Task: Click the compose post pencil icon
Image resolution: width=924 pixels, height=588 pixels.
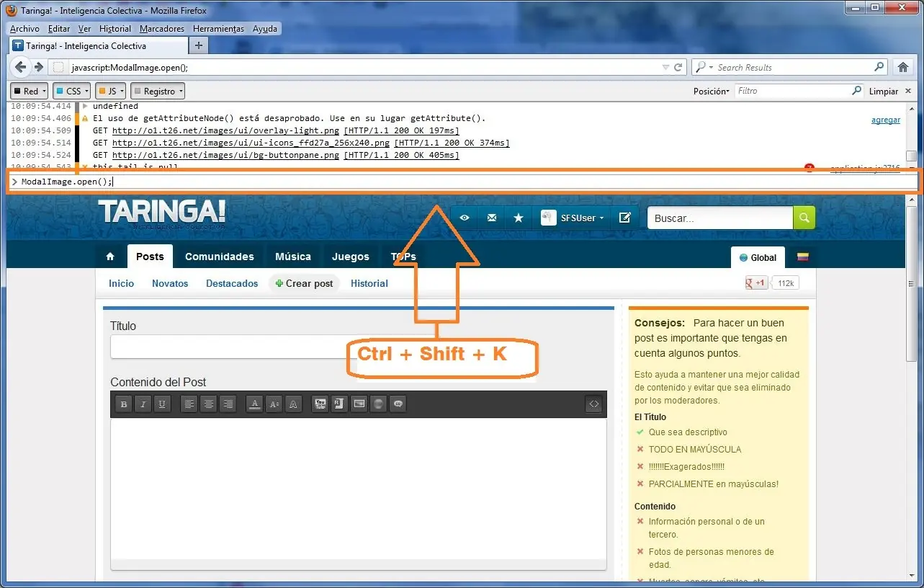Action: 624,218
